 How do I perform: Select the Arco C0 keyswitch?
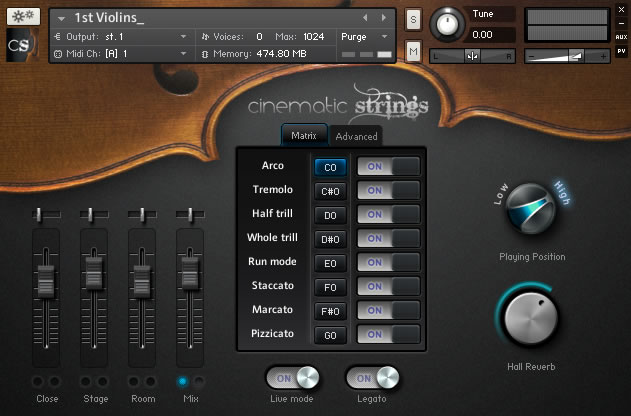coord(330,167)
